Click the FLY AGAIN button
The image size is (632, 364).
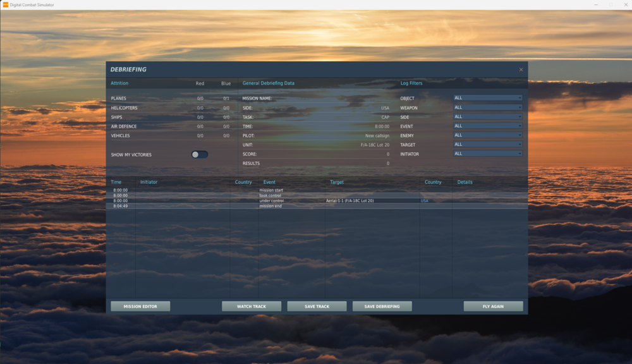point(493,306)
